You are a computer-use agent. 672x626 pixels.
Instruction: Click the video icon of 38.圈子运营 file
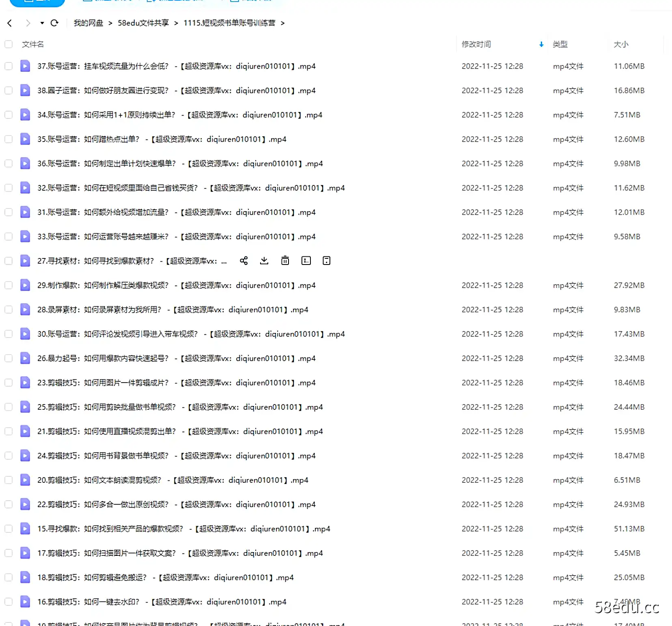25,90
